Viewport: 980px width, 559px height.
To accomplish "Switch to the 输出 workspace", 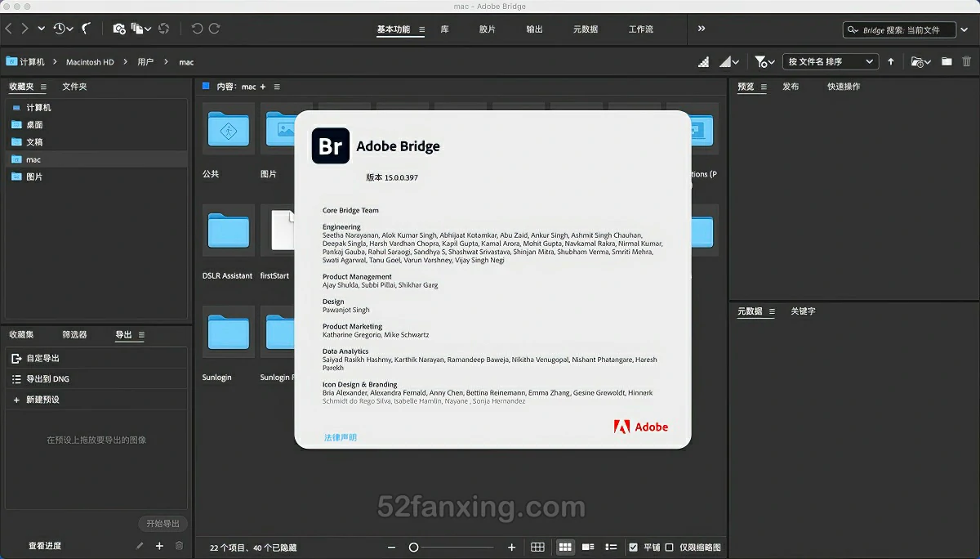I will pyautogui.click(x=534, y=29).
